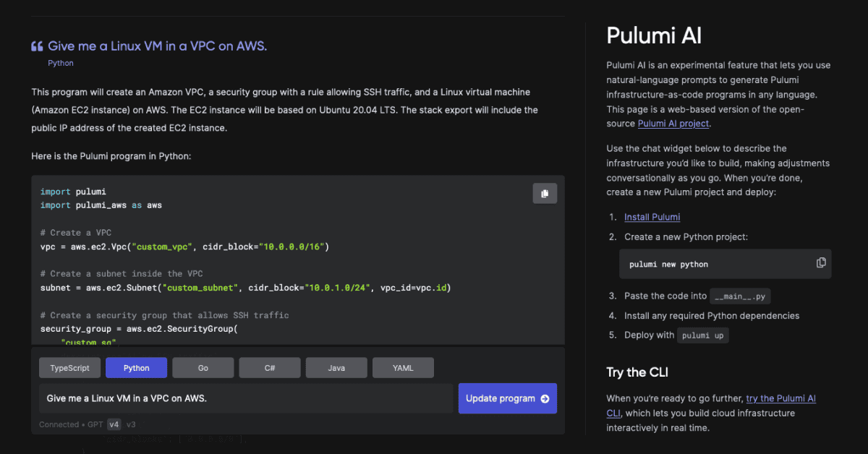Click the 'pulumi new python' command text

coord(669,264)
